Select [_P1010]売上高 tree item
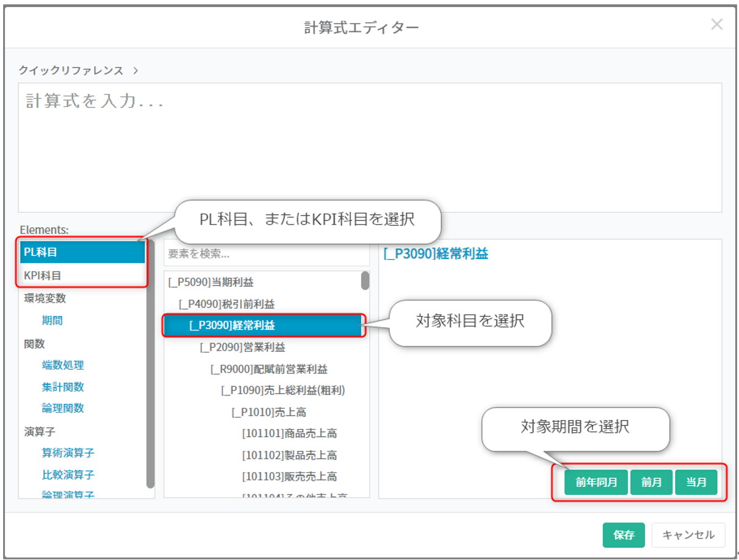Screen dimensions: 739x560 tap(269, 412)
